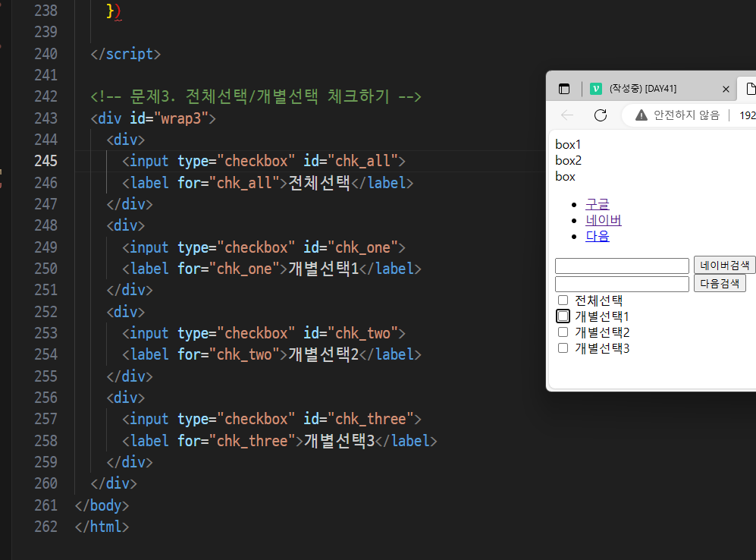
Task: Click the browser tab actions icon
Action: tap(563, 89)
